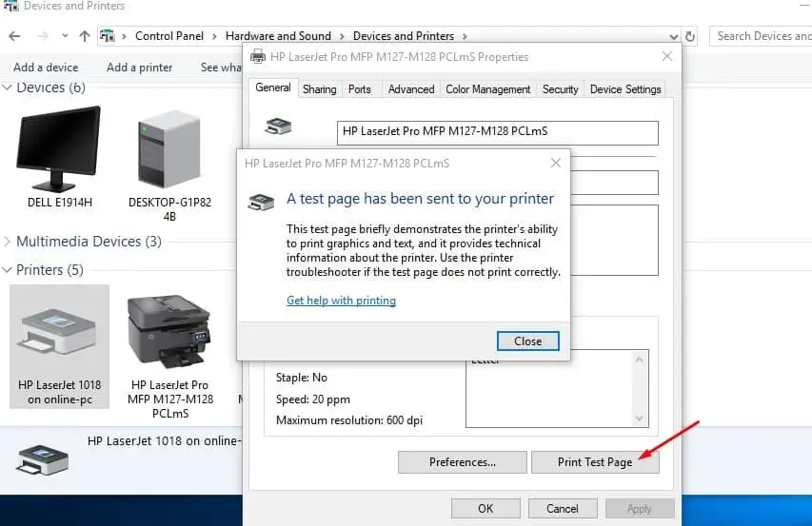
Task: Click Add a device in toolbar
Action: (46, 68)
